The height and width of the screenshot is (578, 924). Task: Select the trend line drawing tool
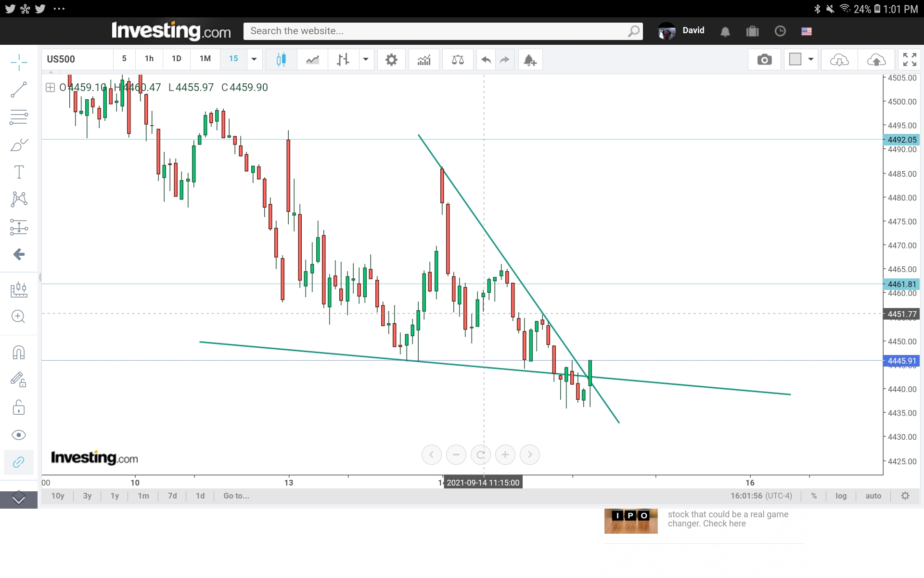[19, 90]
